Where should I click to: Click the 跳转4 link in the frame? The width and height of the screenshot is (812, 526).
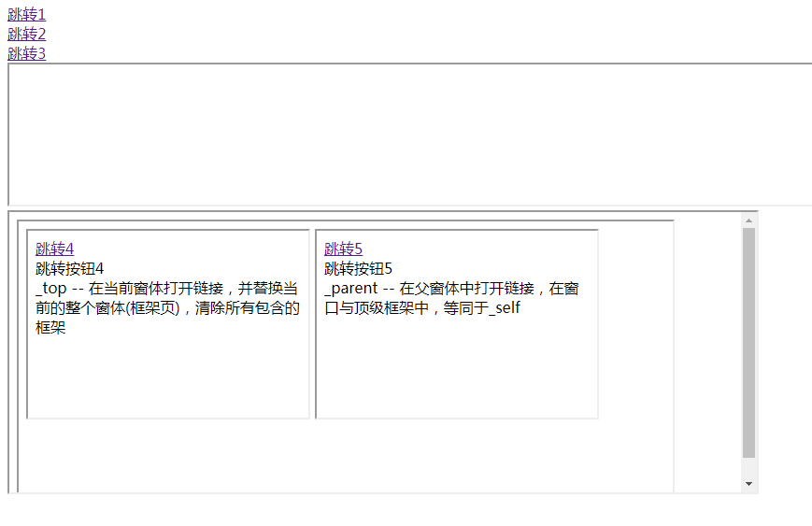[54, 249]
